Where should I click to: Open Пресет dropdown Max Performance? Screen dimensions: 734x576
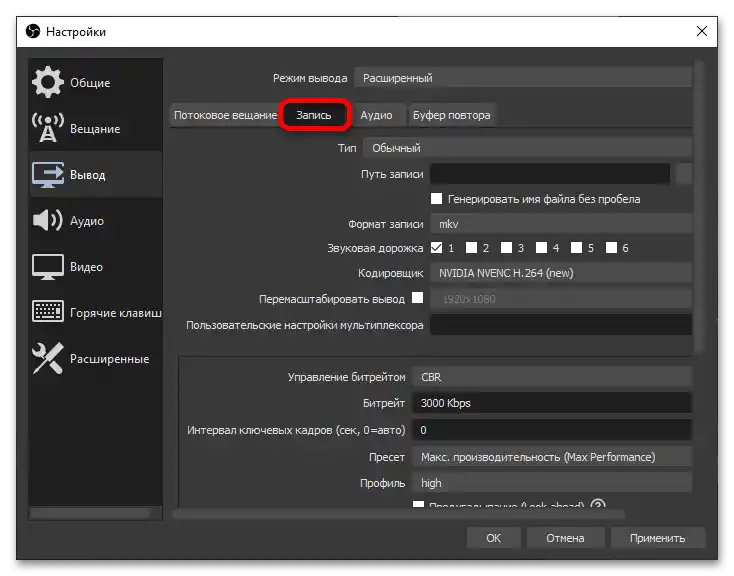point(552,457)
